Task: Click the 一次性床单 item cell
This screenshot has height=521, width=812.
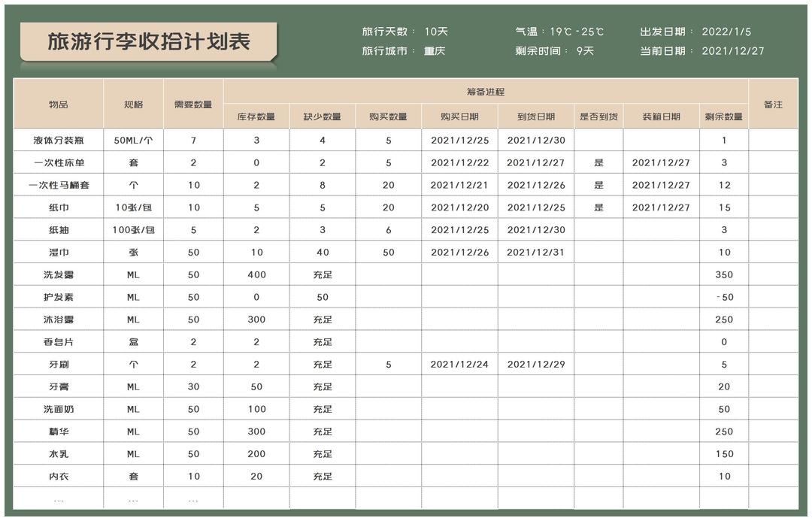Action: [59, 162]
